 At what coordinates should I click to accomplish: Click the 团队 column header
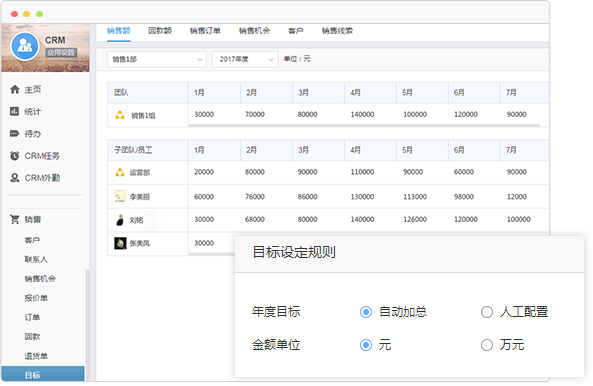(x=147, y=93)
